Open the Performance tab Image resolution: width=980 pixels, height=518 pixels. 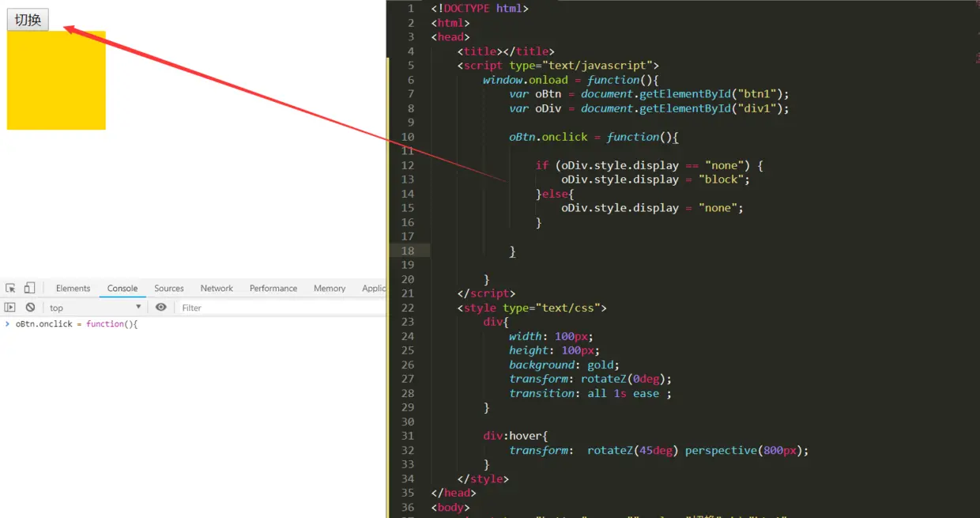[x=273, y=289]
